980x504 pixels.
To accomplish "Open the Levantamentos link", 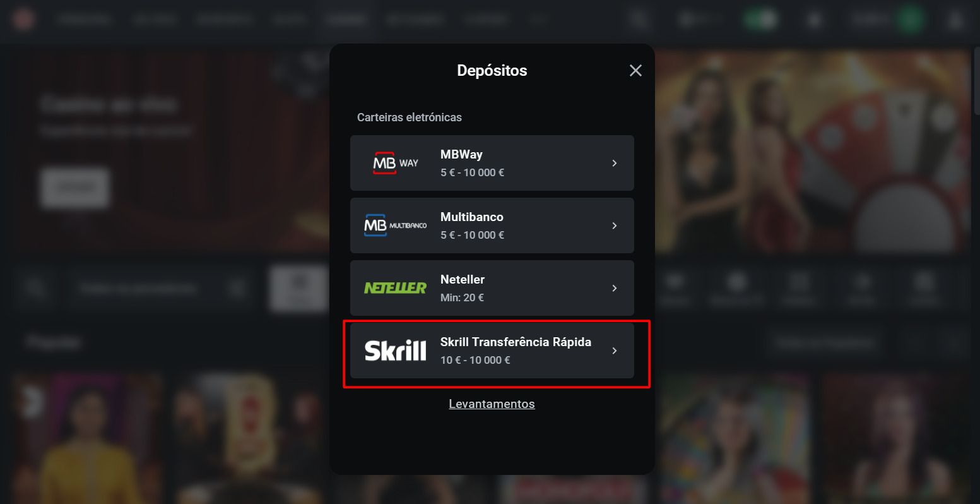I will (492, 404).
